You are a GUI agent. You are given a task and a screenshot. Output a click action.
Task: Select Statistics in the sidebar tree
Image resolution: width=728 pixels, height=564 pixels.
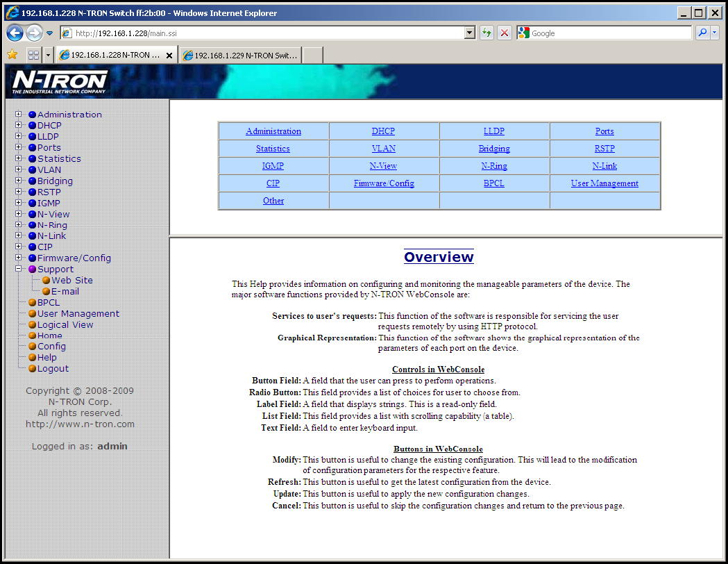(x=59, y=158)
